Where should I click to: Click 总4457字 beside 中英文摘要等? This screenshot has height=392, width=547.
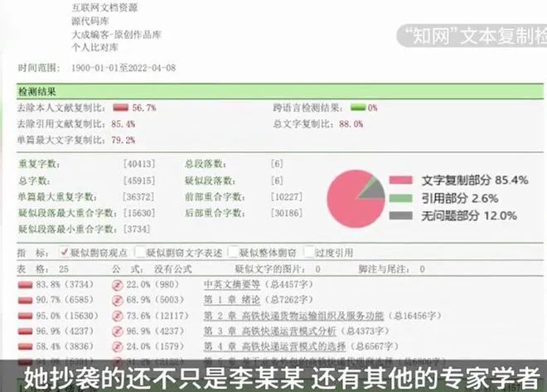click(289, 284)
